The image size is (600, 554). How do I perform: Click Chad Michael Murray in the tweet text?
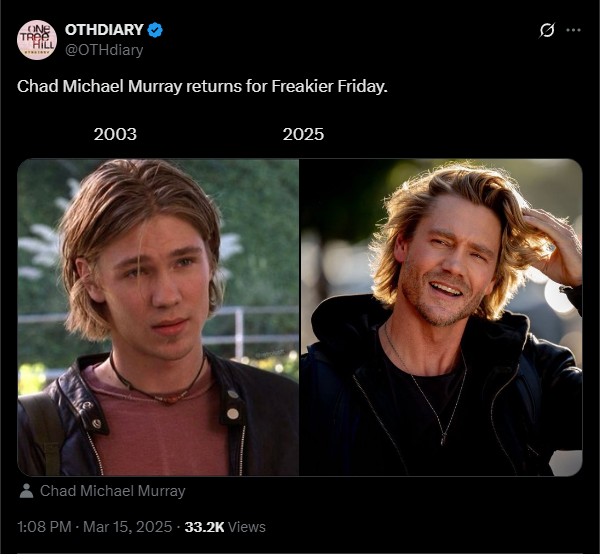99,86
